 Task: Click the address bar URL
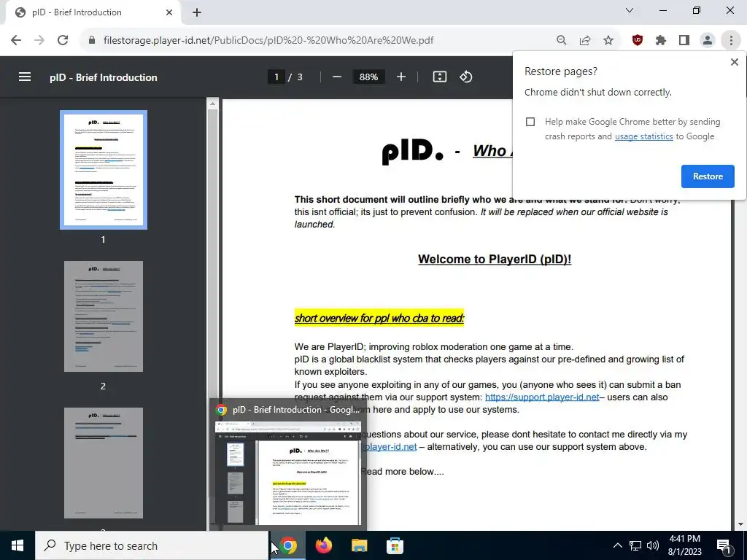point(268,41)
